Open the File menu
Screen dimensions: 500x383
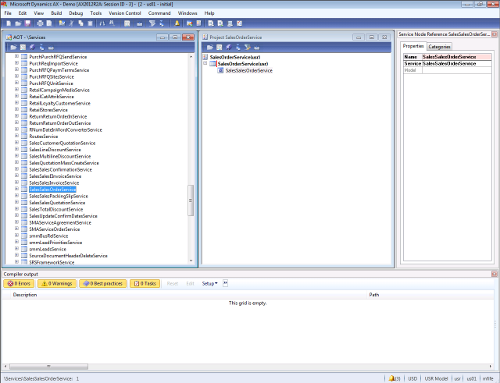[8, 13]
